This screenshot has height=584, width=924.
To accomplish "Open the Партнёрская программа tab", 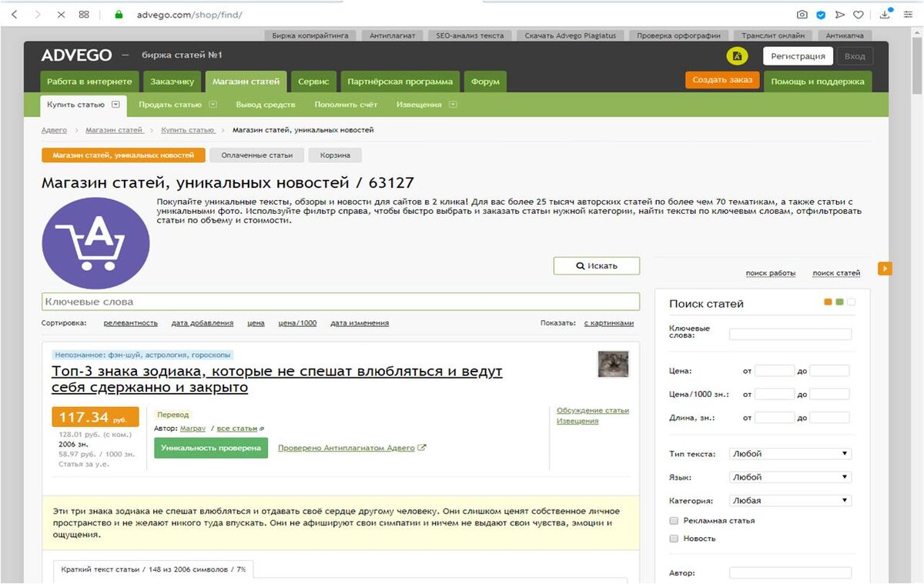I will [400, 82].
